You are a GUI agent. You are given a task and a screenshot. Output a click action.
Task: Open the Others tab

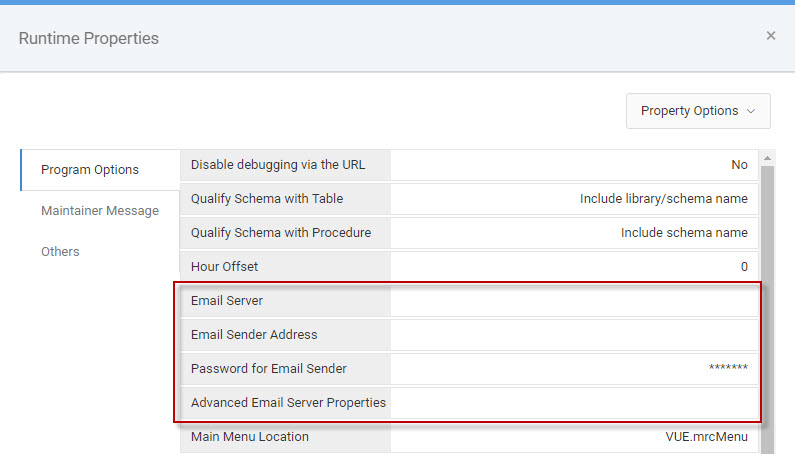(60, 252)
